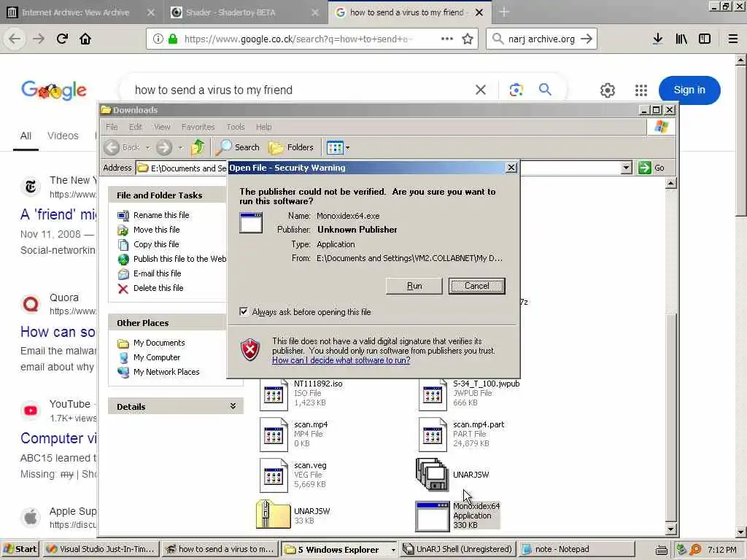Open the Back history dropdown arrow
This screenshot has width=747, height=560.
point(147,147)
